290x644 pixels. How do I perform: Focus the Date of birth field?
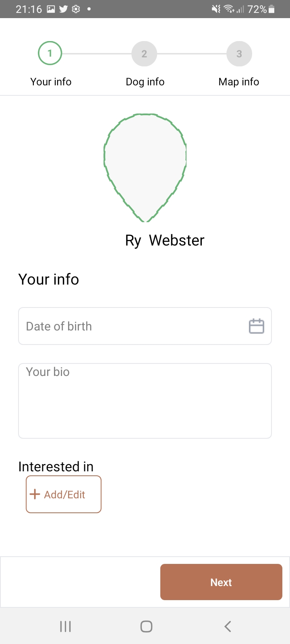(x=133, y=326)
